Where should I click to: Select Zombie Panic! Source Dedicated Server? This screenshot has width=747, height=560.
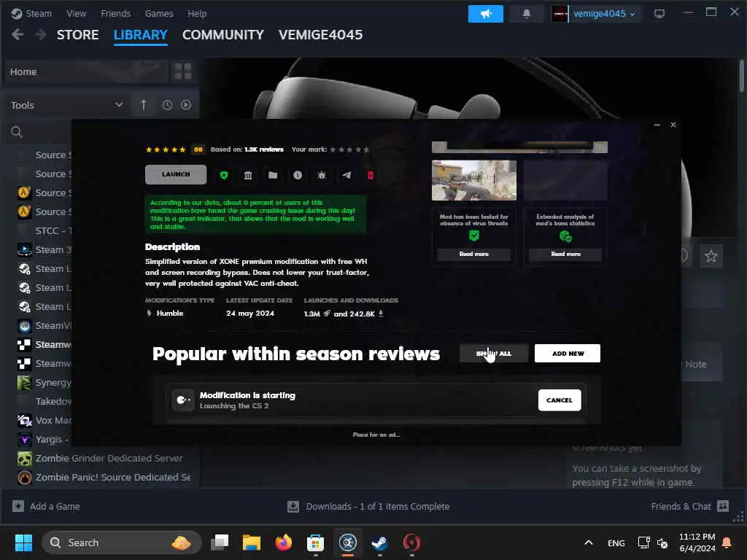[113, 477]
